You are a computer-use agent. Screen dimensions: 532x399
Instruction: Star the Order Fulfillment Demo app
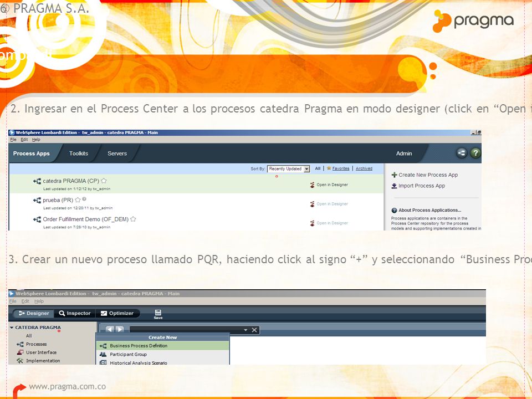click(133, 219)
